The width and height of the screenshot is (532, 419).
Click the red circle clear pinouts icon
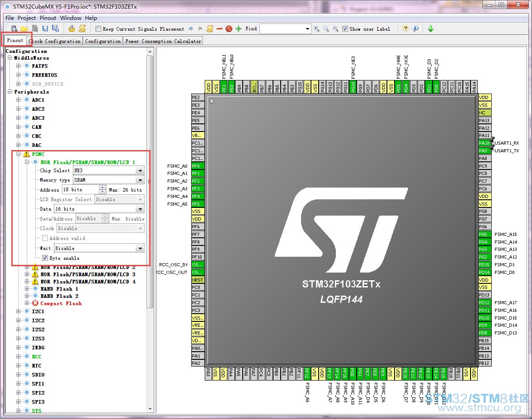point(229,29)
